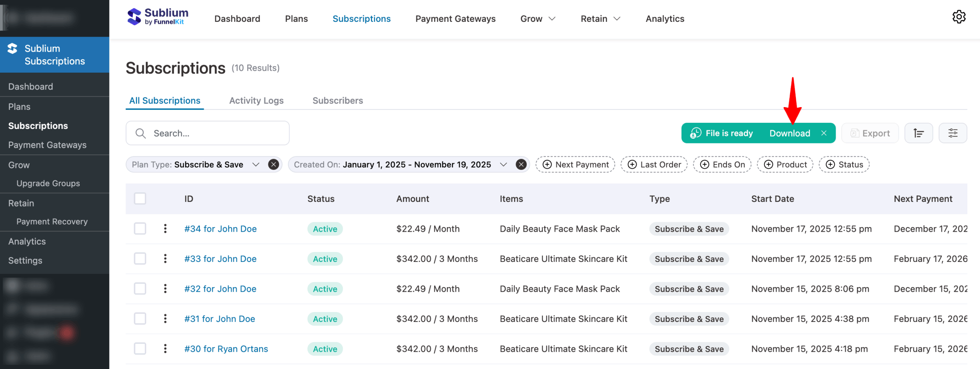Viewport: 980px width, 369px height.
Task: Remove the Plan Type filter
Action: click(x=273, y=164)
